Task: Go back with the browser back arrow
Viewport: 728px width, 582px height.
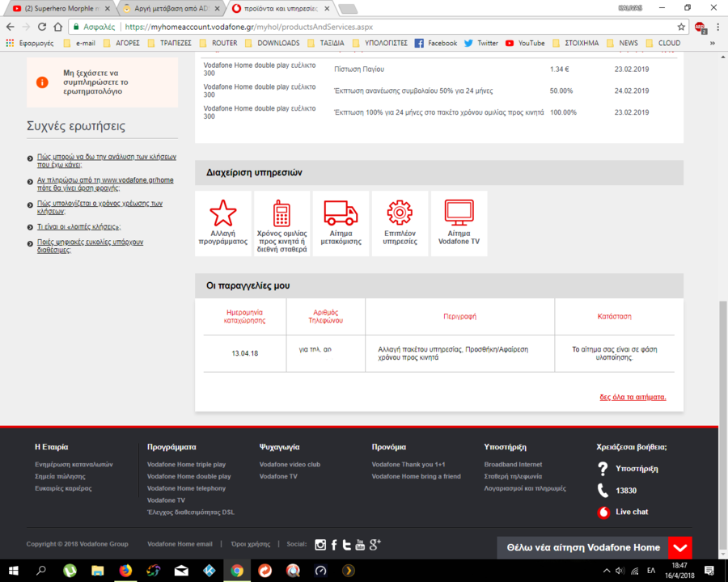Action: coord(11,27)
